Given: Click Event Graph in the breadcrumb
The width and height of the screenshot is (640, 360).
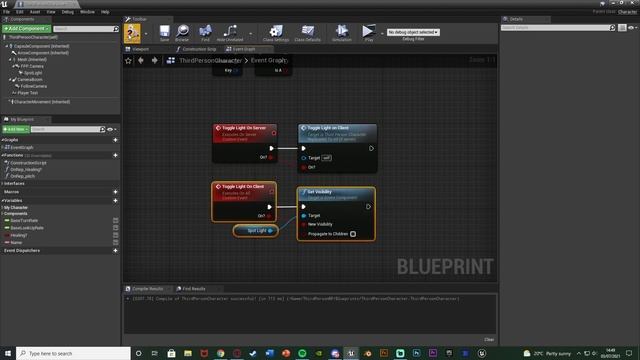Looking at the screenshot, I should pos(268,60).
